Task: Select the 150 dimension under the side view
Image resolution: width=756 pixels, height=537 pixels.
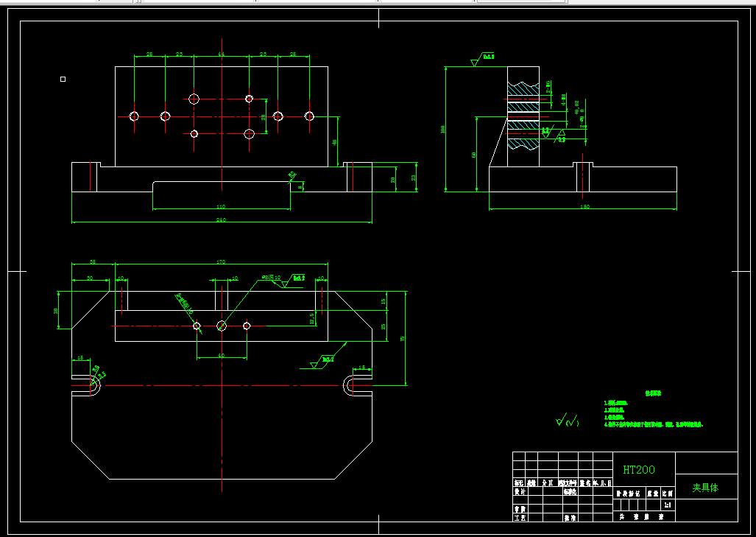Action: point(584,207)
